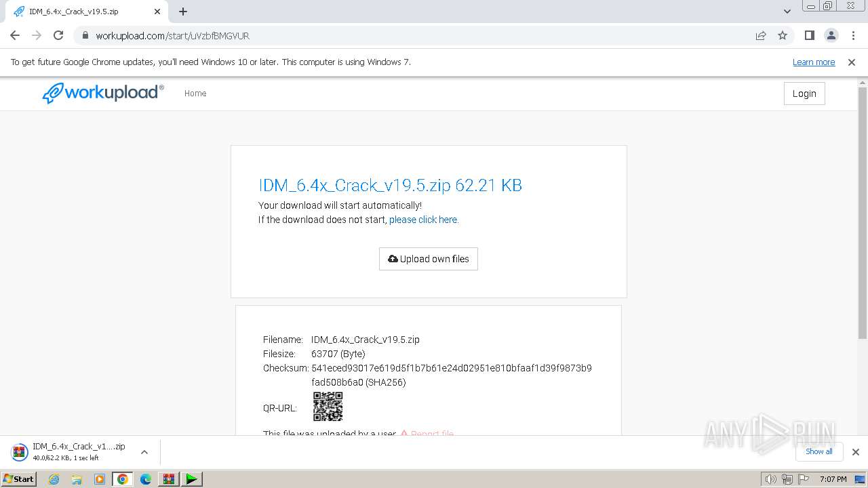Click the forward navigation arrow

(x=37, y=35)
